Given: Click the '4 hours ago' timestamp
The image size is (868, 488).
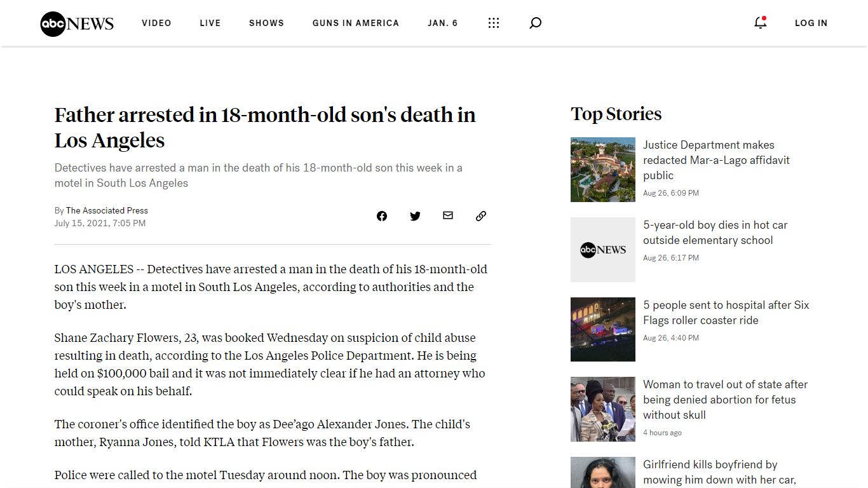Looking at the screenshot, I should click(662, 432).
